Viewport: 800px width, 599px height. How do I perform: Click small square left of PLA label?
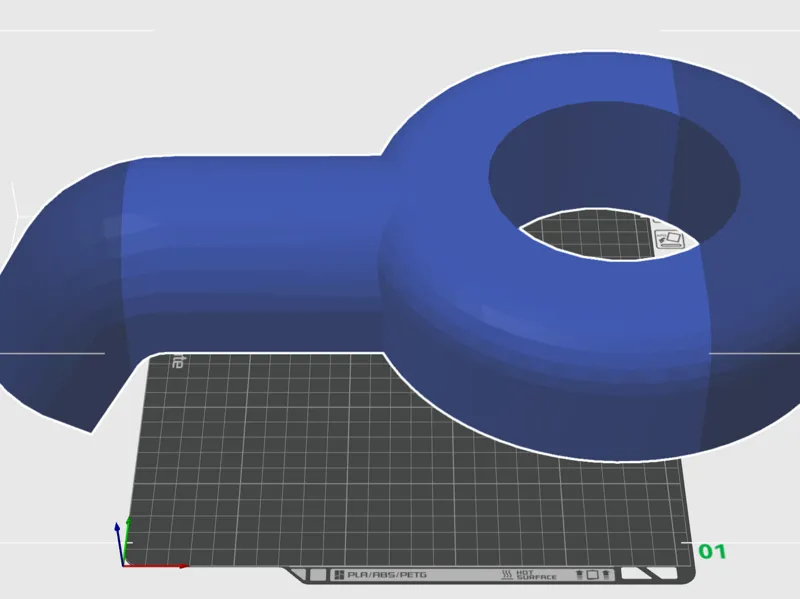pos(318,575)
